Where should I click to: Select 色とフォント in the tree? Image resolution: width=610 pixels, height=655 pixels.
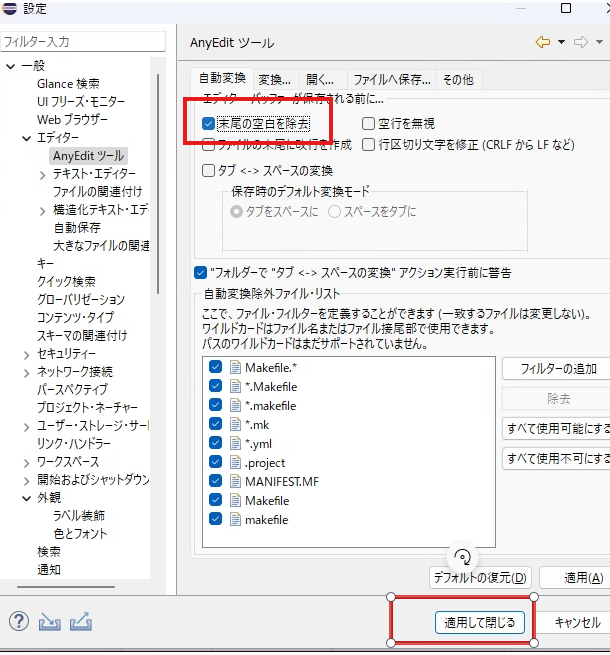[80, 533]
